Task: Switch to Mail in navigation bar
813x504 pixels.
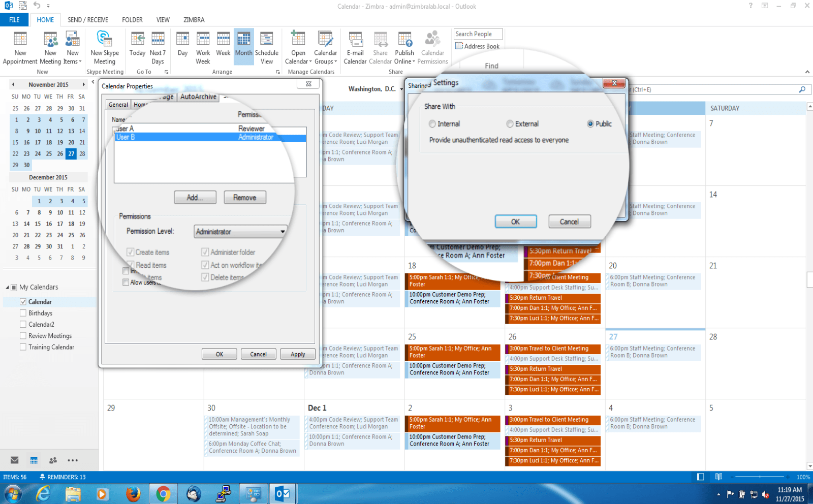Action: pyautogui.click(x=15, y=460)
